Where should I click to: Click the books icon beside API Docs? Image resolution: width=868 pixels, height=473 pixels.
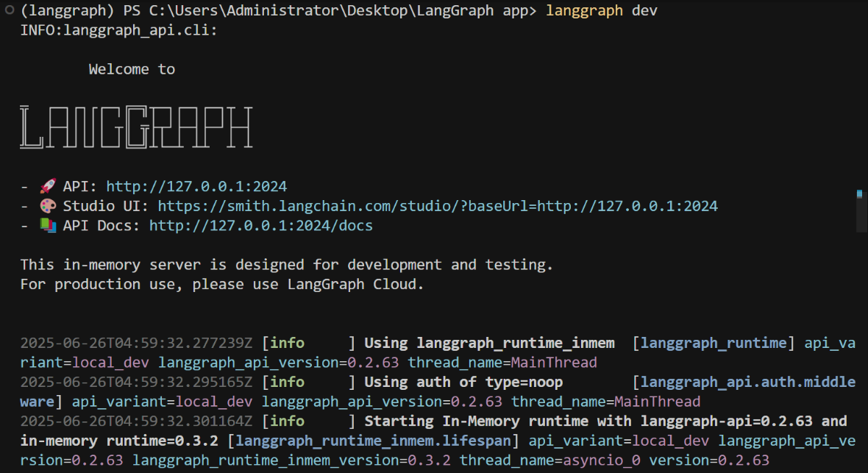48,226
